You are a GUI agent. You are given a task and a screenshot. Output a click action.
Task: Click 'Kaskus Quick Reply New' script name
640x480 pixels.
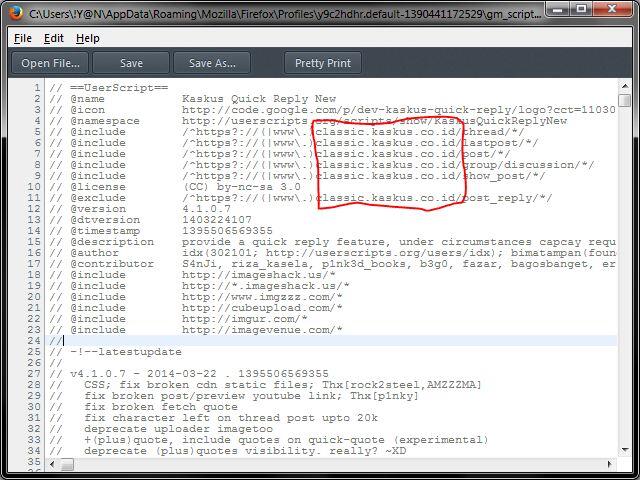259,99
